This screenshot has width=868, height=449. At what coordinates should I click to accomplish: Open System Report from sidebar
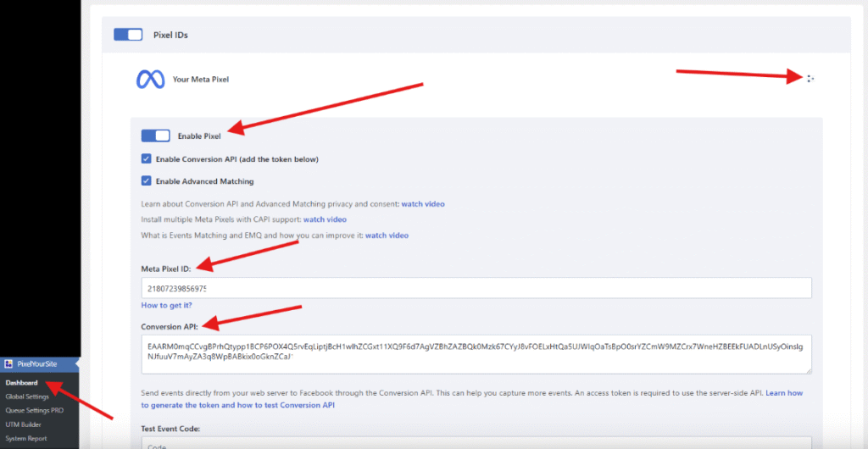(25, 438)
